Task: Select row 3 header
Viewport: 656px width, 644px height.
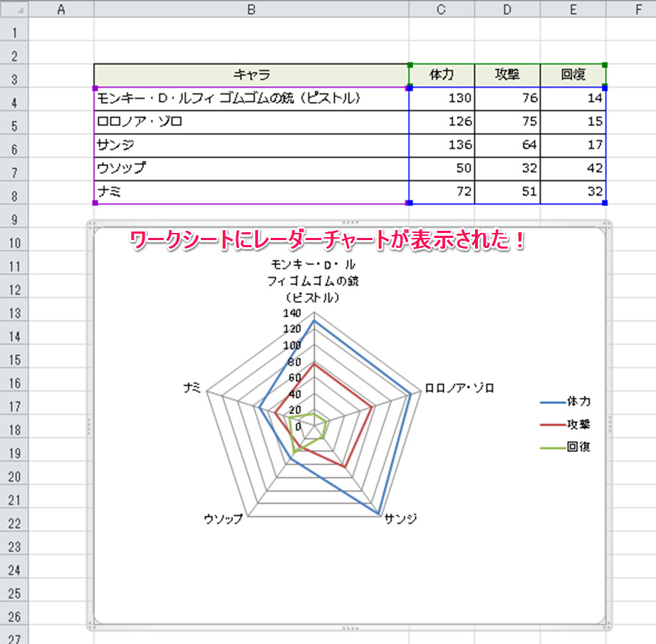Action: tap(14, 77)
